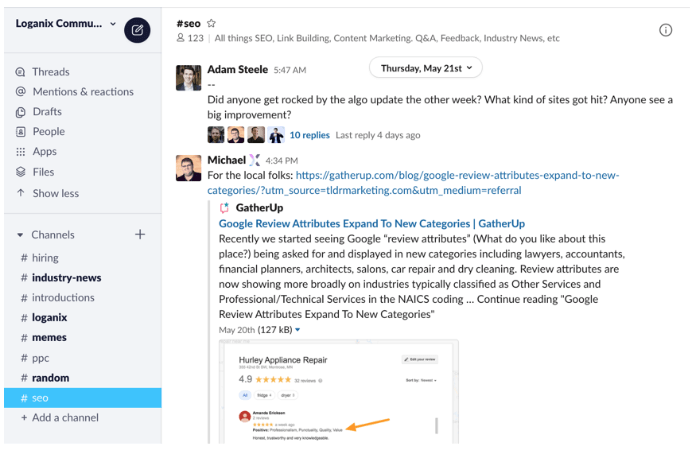Viewport: 695px width, 461px height.
Task: Click the People icon in sidebar
Action: tap(20, 132)
